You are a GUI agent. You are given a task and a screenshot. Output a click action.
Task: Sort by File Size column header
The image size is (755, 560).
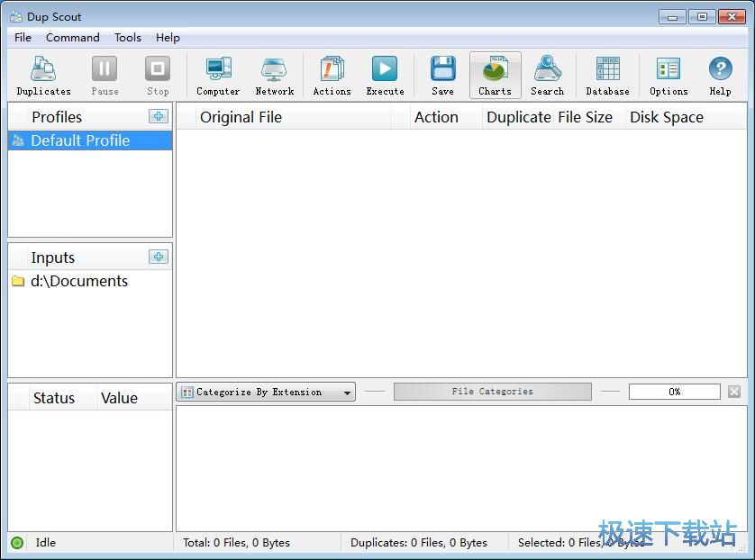pyautogui.click(x=585, y=117)
